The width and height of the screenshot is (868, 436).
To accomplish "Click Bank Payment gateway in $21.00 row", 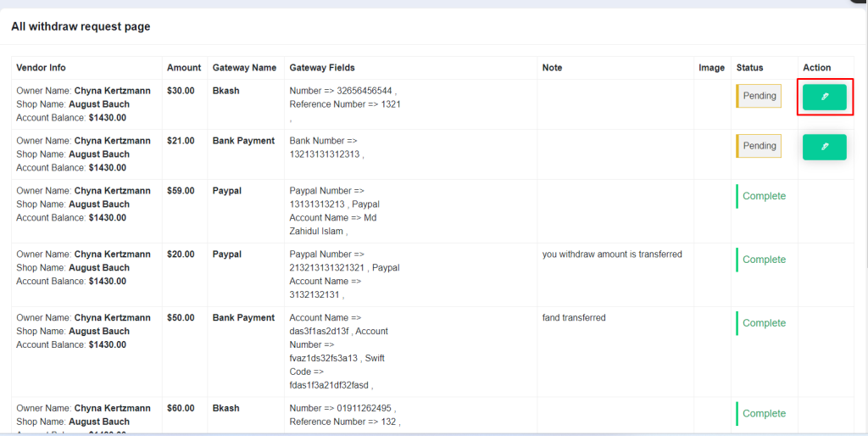I will 243,141.
